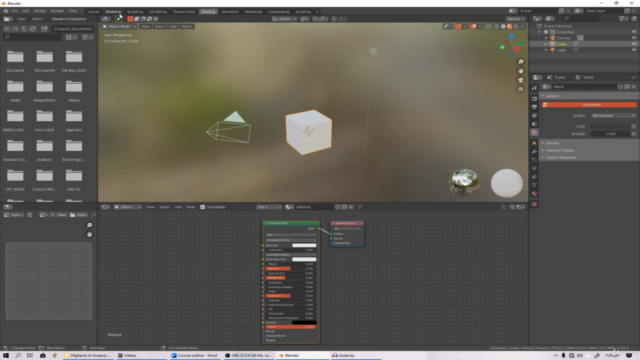
Task: Open the File menu
Action: tap(15, 11)
